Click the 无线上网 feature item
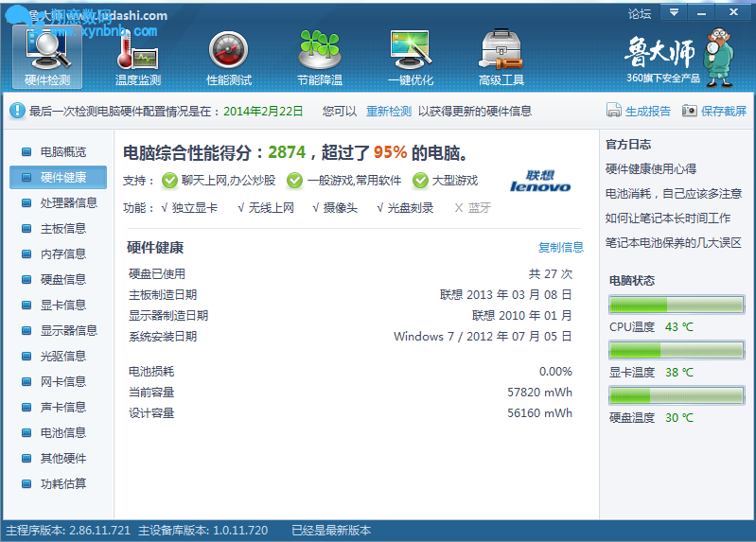Viewport: 756px width, 542px height. (x=266, y=208)
